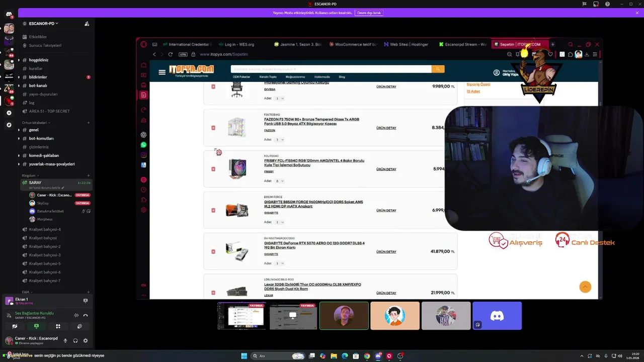Click the itopya.com site logo
This screenshot has width=644, height=362.
pos(191,70)
